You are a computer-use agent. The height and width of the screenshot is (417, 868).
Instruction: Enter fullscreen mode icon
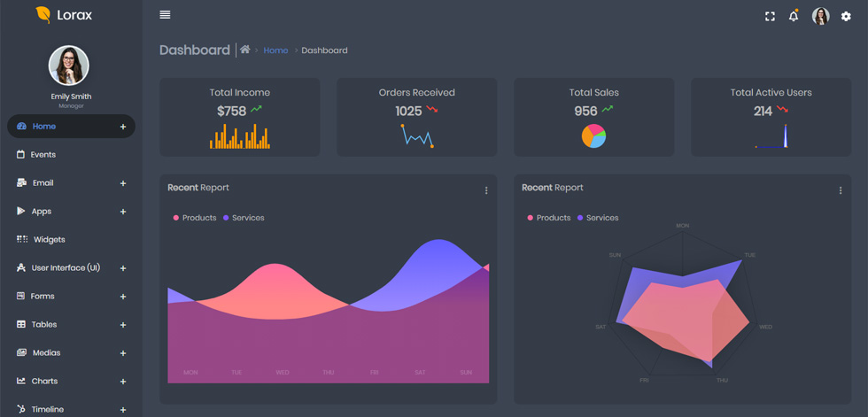770,17
